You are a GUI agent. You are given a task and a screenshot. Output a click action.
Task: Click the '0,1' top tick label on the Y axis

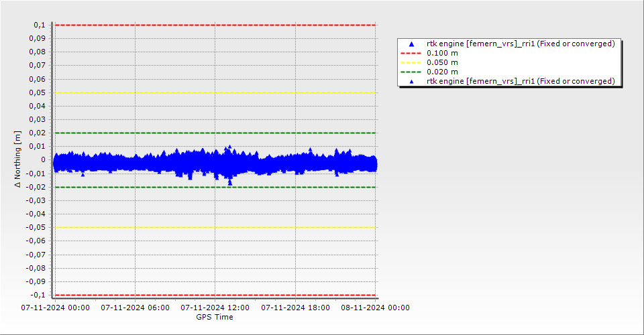click(x=39, y=25)
